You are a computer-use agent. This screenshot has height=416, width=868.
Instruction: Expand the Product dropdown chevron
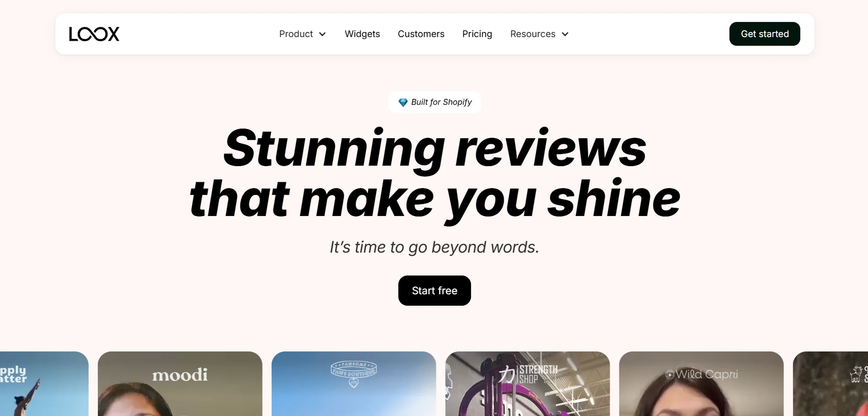click(322, 34)
